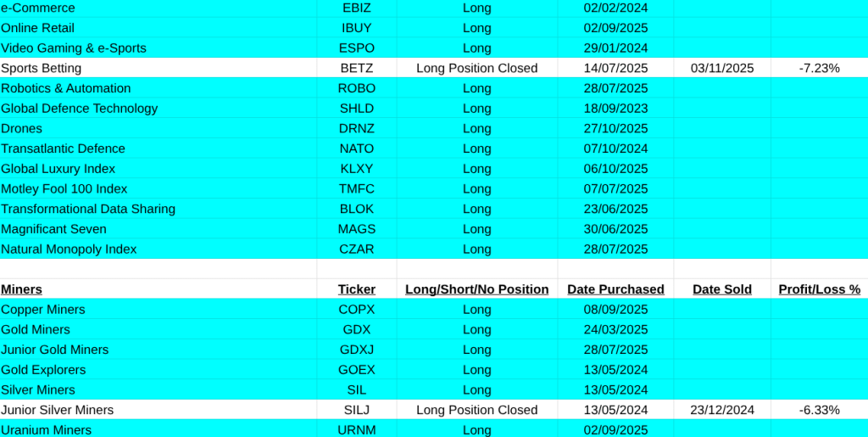Select the Natural Monopoly Index cell

(x=69, y=249)
